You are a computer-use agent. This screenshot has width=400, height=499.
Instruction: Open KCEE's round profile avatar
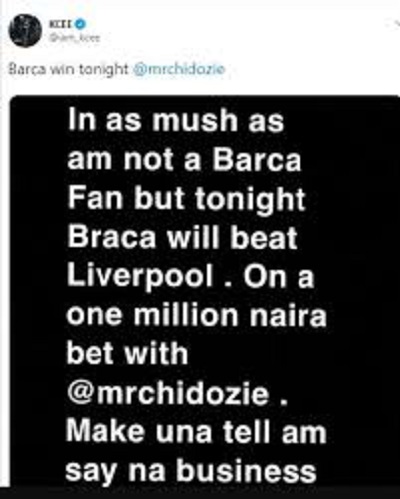coord(25,31)
